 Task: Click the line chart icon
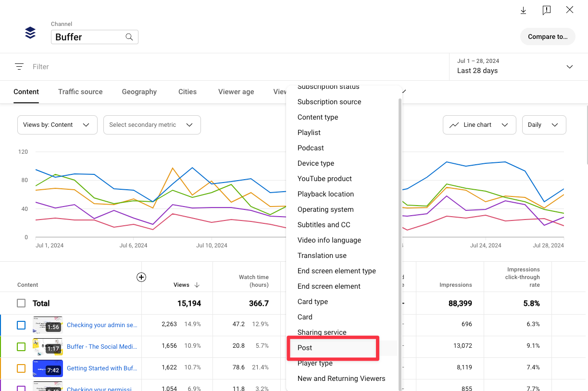point(454,125)
